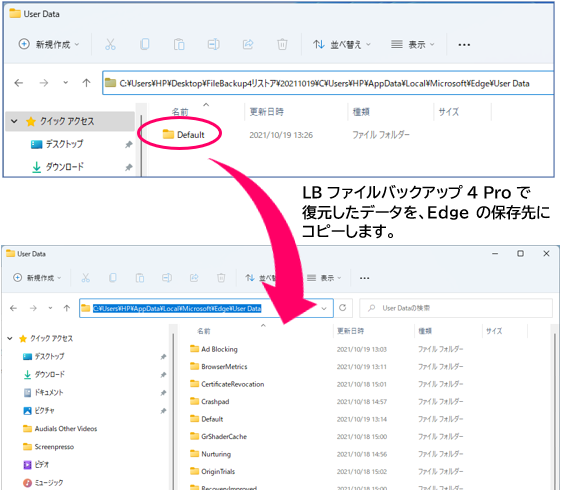Click Rename icon in top window toolbar
Screen dimensions: 562x493
pyautogui.click(x=213, y=44)
